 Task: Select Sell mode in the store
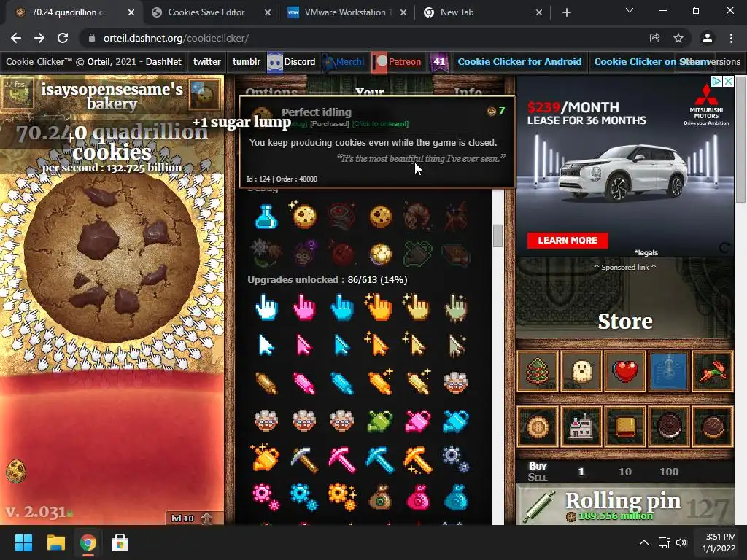tap(538, 477)
